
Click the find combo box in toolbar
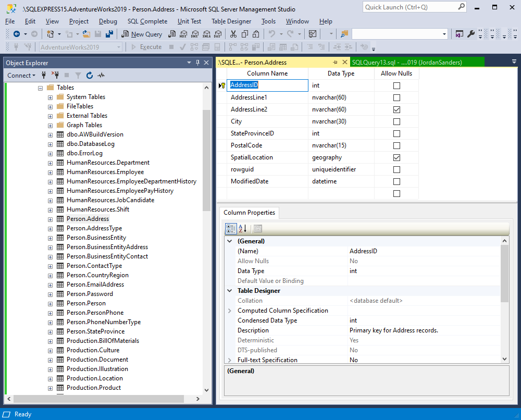click(400, 34)
